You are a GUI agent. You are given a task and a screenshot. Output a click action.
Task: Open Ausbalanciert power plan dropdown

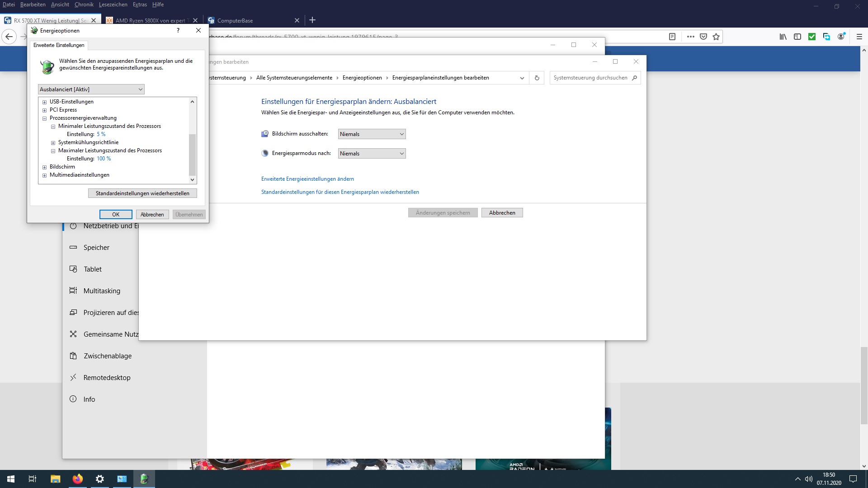click(x=91, y=89)
